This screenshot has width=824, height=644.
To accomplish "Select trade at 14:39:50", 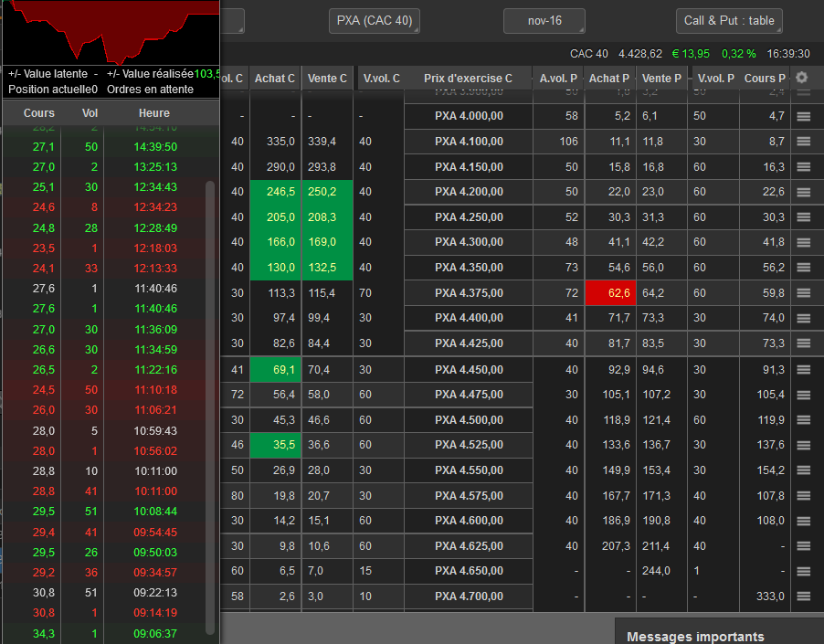I will [x=104, y=146].
